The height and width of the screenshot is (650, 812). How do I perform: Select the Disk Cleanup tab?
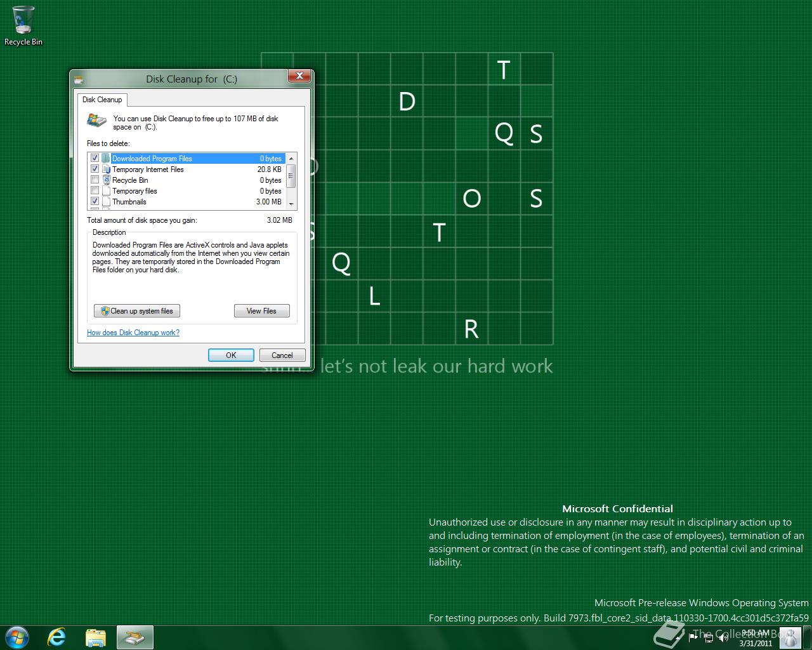(102, 100)
